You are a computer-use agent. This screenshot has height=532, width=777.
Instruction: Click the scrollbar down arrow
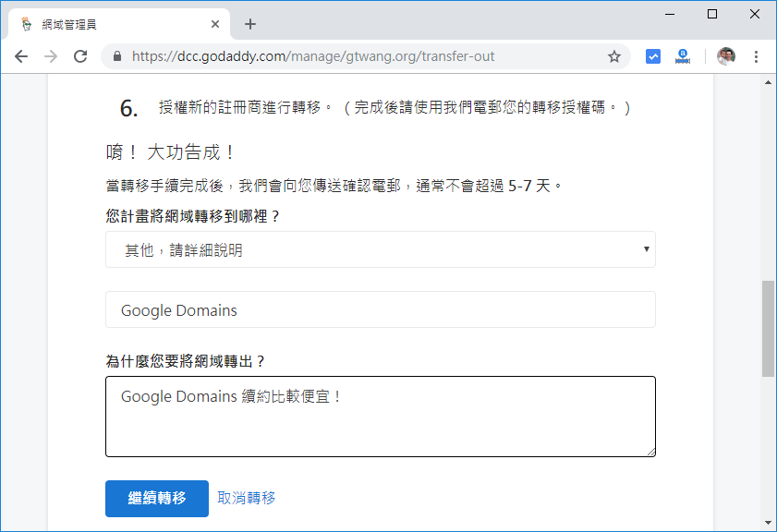(x=768, y=524)
